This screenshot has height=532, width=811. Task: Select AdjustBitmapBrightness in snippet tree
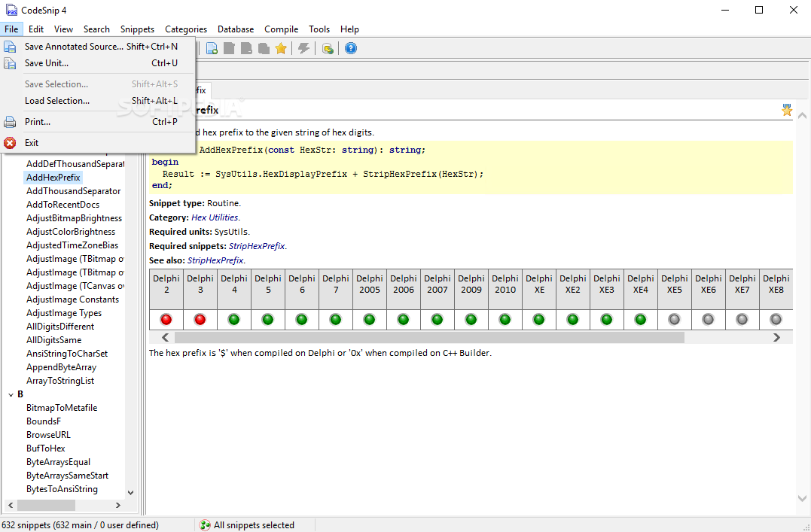click(74, 218)
